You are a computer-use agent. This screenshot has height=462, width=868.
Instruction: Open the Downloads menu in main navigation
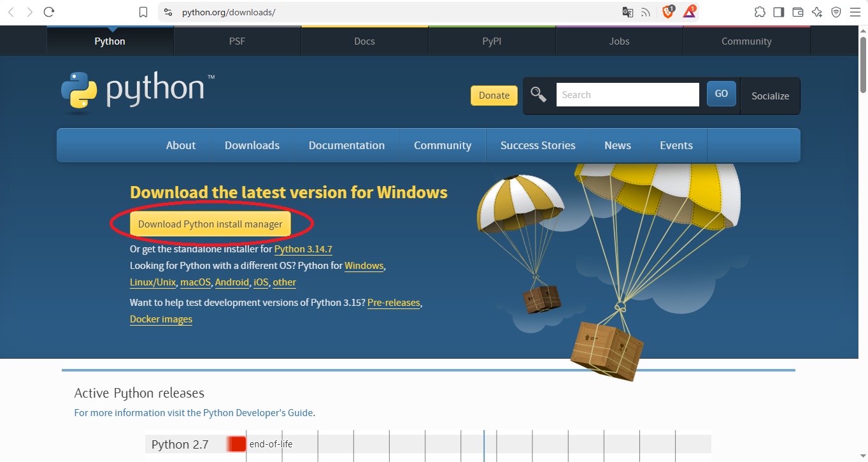252,145
